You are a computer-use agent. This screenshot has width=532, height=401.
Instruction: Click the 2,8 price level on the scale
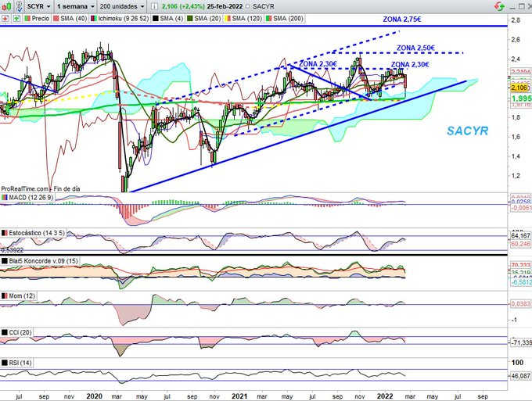[x=516, y=20]
